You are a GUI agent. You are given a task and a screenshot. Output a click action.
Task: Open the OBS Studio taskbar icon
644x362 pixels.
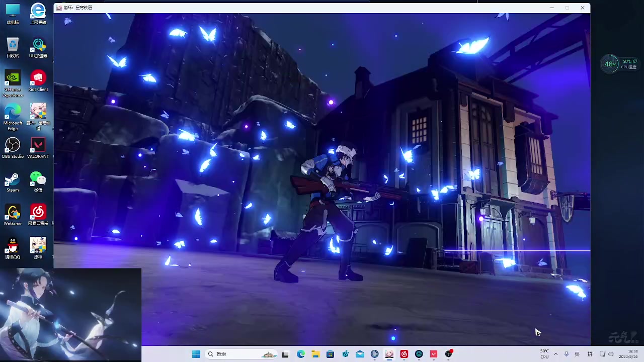[448, 354]
